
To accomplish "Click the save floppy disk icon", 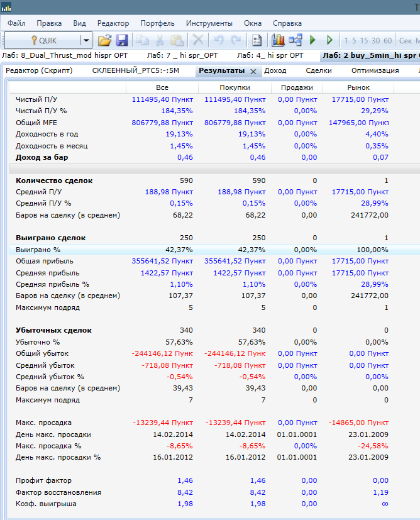I will [122, 40].
